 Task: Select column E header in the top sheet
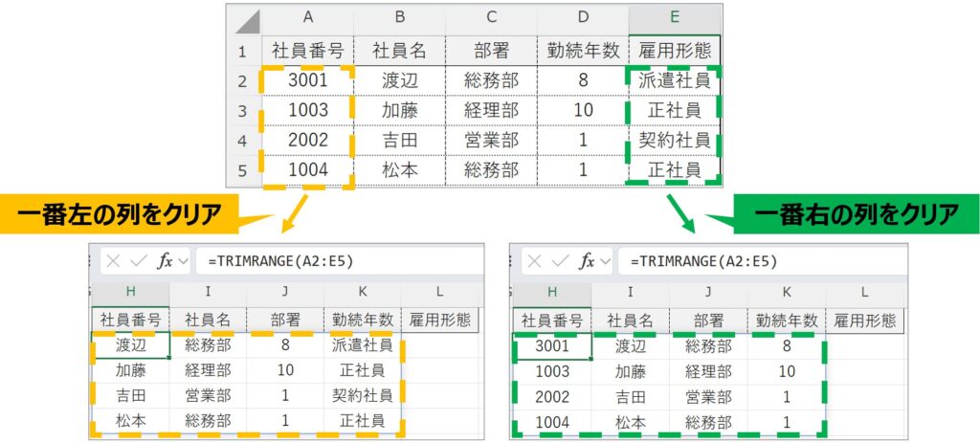click(x=675, y=19)
